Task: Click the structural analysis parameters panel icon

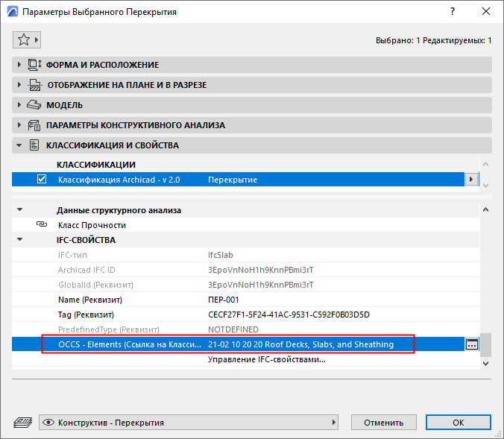Action: [35, 125]
